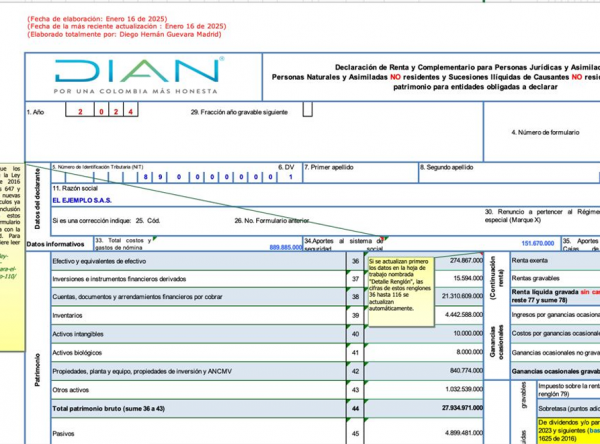
Task: Select the receivables value 21.310.609.000
Action: [462, 296]
